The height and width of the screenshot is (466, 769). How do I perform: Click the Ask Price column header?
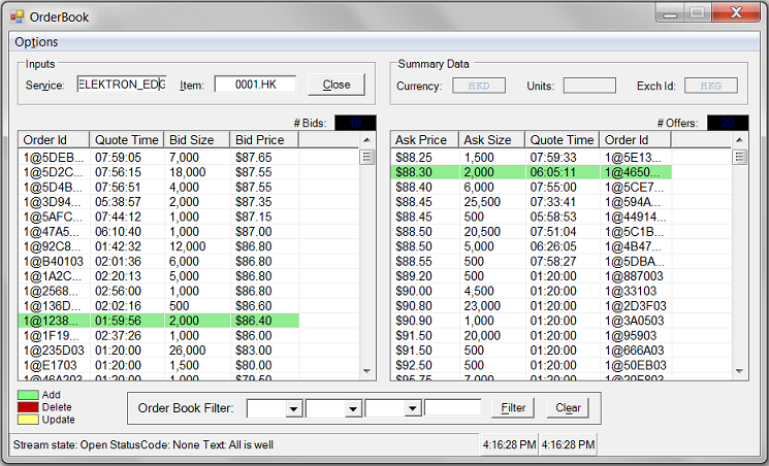425,140
